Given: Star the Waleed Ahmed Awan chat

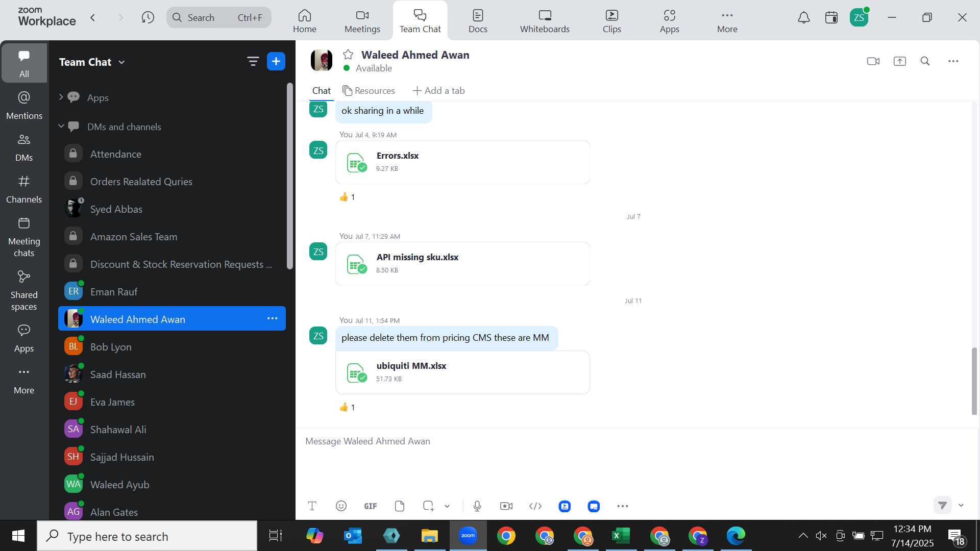Looking at the screenshot, I should point(348,55).
